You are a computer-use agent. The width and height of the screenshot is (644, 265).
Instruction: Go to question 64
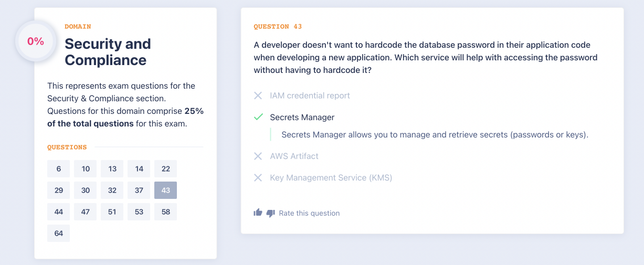tap(58, 234)
